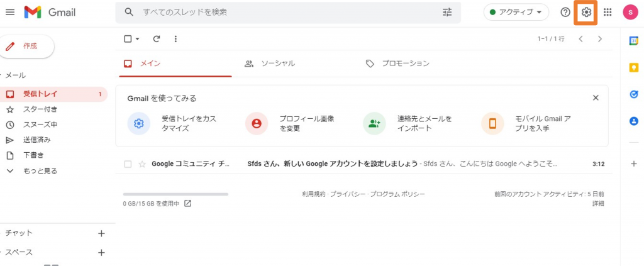Viewport: 644px width, 266px height.
Task: Create a new space plus icon
Action: tap(101, 252)
